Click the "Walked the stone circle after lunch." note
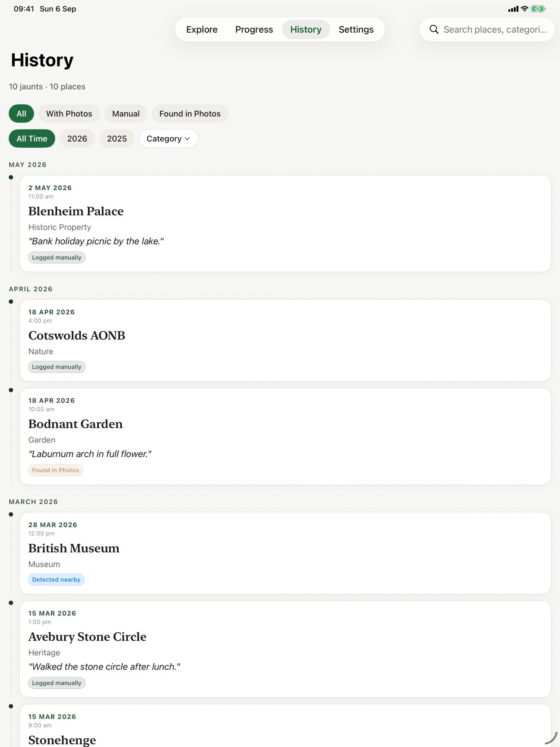Screen dimensions: 560x747 [104, 667]
